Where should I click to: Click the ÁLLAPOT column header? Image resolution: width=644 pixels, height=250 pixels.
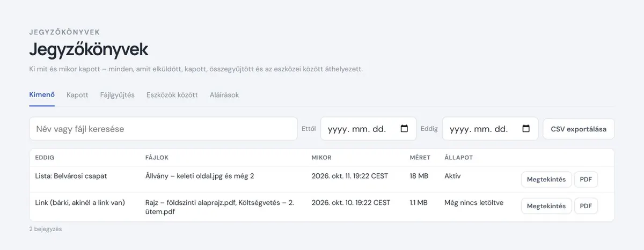pos(458,158)
